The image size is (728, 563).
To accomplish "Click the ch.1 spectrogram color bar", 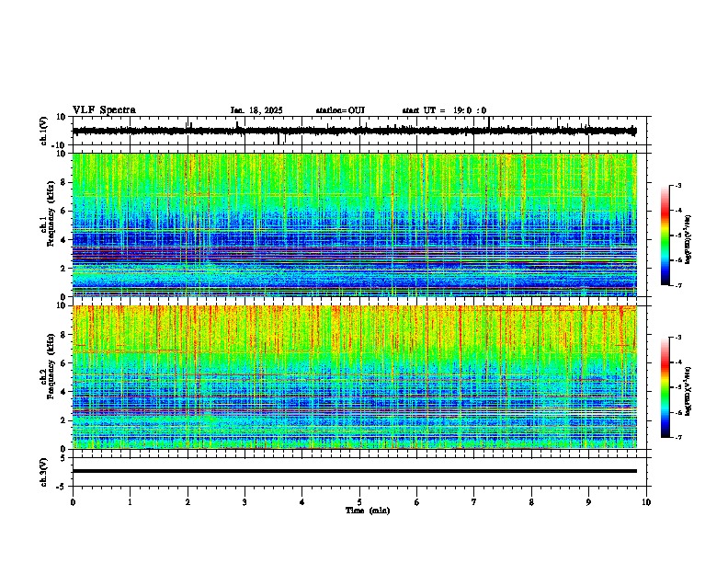I will pyautogui.click(x=665, y=236).
